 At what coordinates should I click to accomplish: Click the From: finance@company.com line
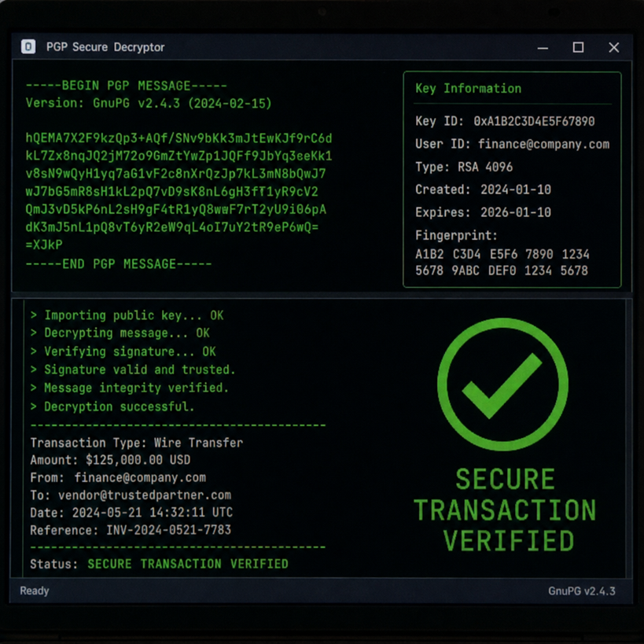(118, 477)
